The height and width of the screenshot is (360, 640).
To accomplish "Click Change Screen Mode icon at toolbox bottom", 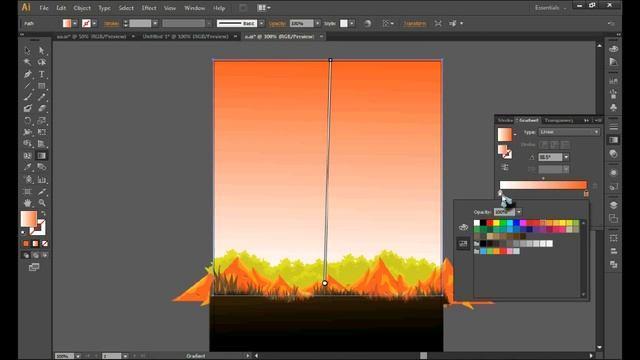I will point(34,267).
